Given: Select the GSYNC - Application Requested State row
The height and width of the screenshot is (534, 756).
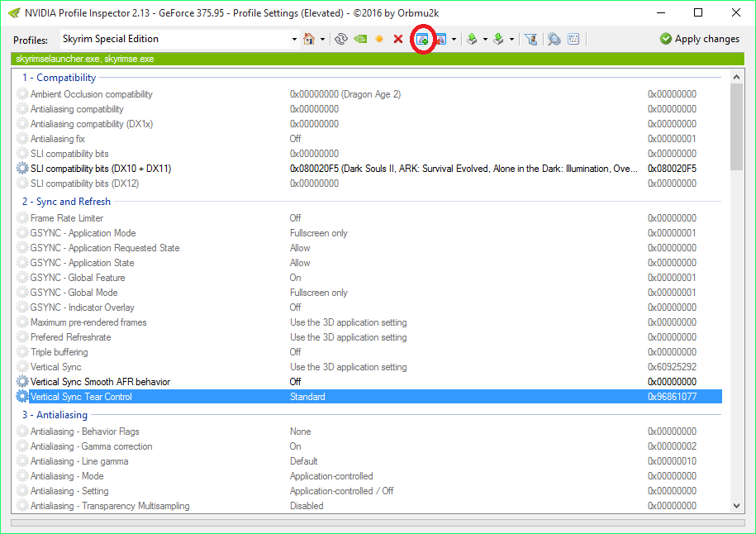Looking at the screenshot, I should pos(368,248).
